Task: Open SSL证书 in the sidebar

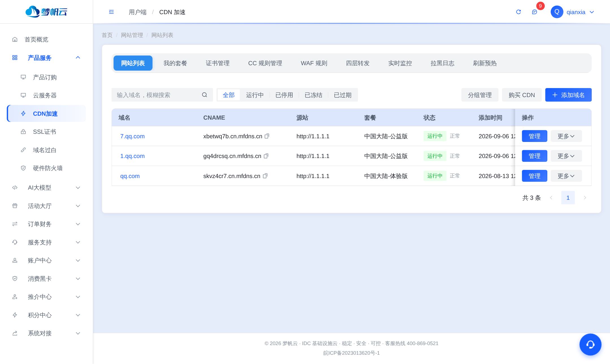Action: coord(46,132)
